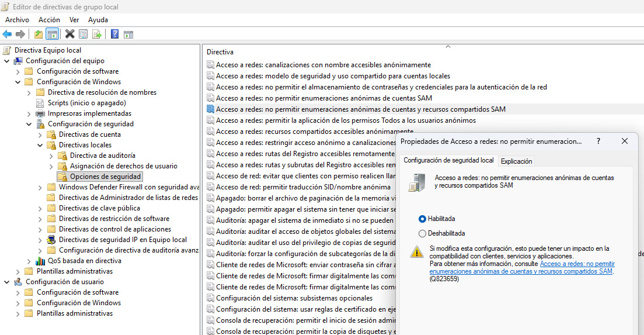
Task: Open the Properties toolbar icon
Action: [83, 34]
